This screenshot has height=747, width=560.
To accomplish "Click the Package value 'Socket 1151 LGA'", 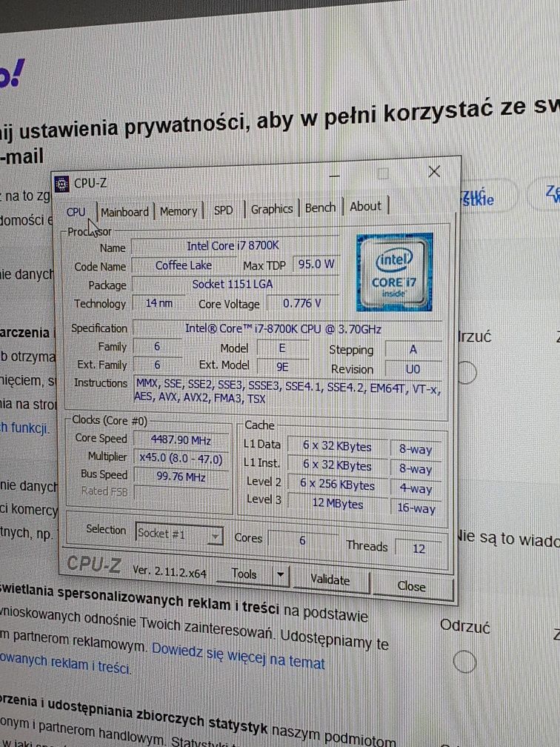I will click(234, 285).
